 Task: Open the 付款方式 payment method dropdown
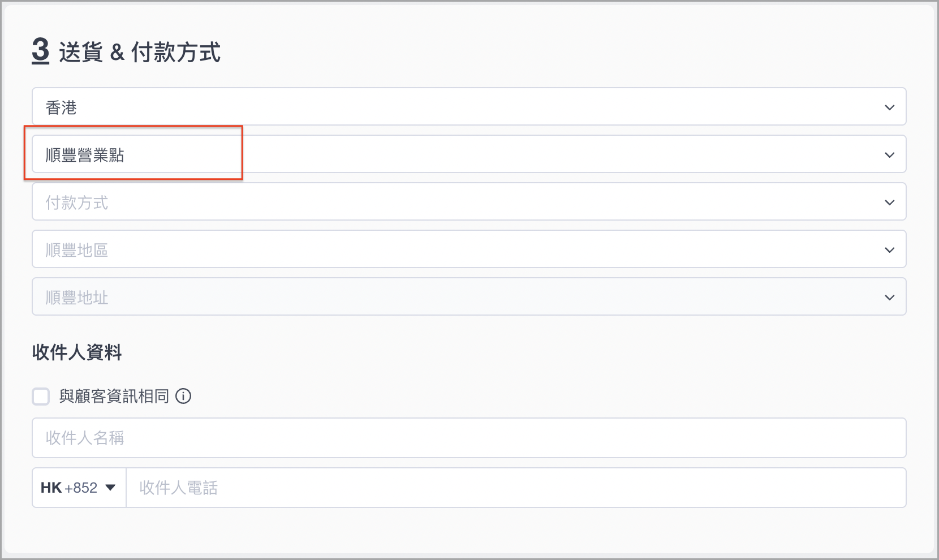tap(469, 201)
